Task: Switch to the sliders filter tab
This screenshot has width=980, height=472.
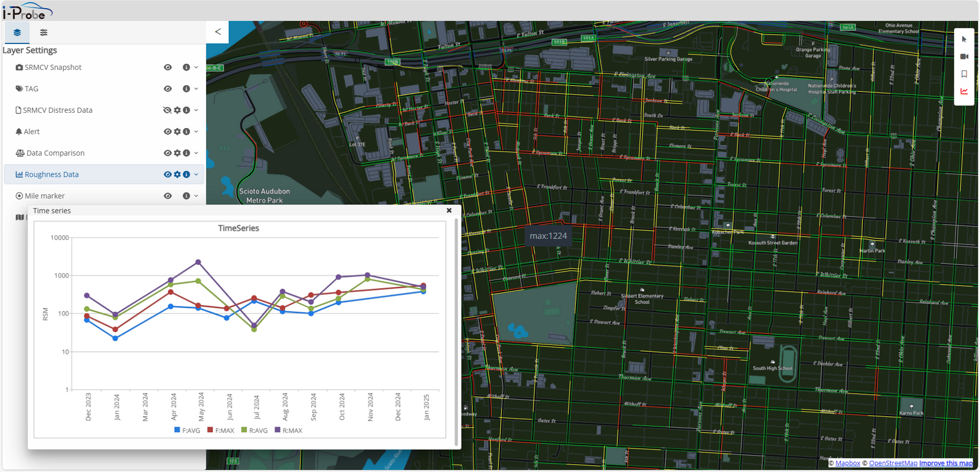Action: (44, 32)
